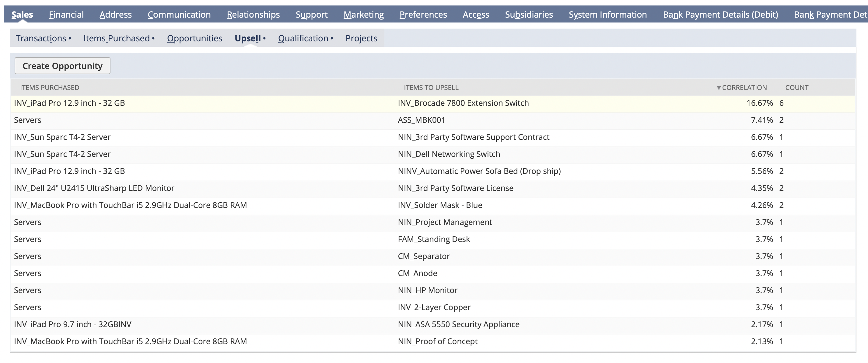Sort by the Count column header
Image resolution: width=868 pixels, height=363 pixels.
tap(796, 88)
